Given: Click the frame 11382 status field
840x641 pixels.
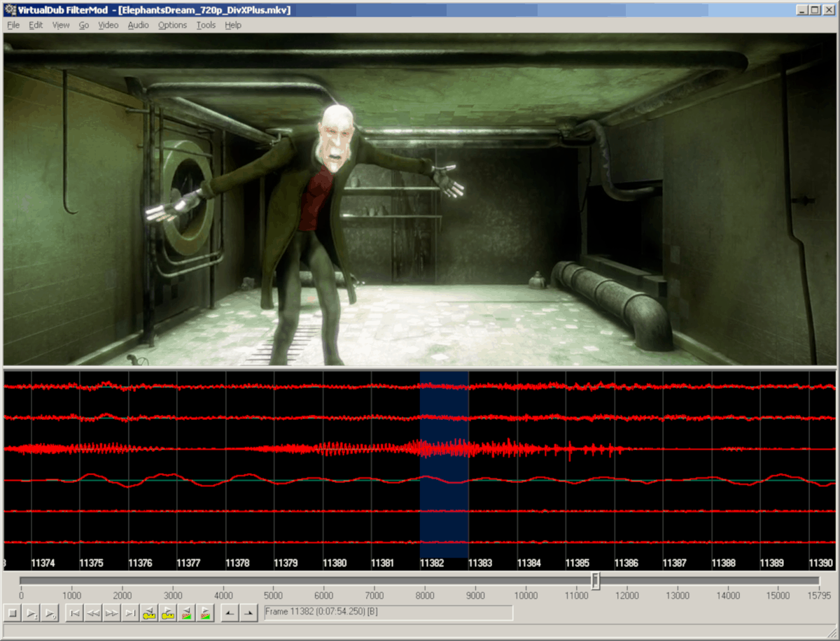Looking at the screenshot, I should point(388,613).
